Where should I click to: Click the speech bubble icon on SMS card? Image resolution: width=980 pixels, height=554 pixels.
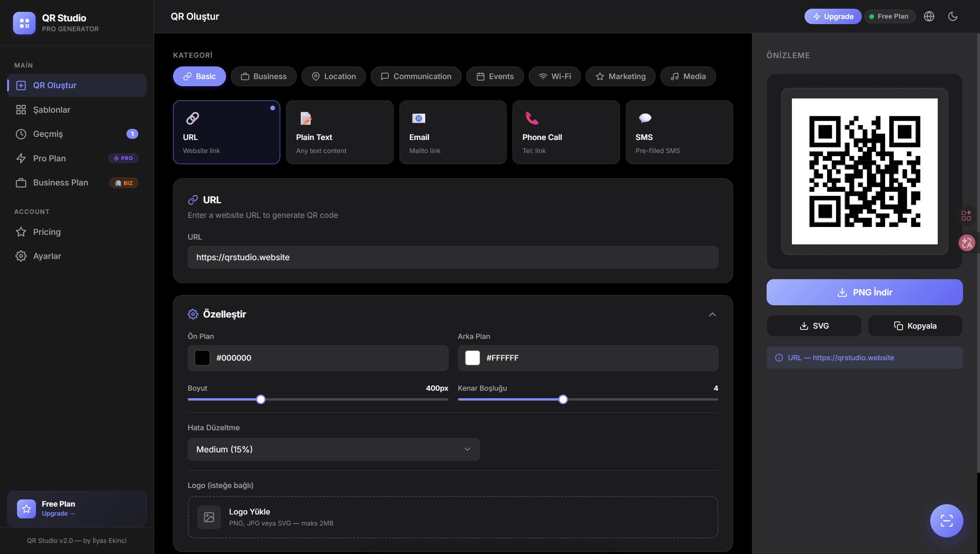pos(645,118)
